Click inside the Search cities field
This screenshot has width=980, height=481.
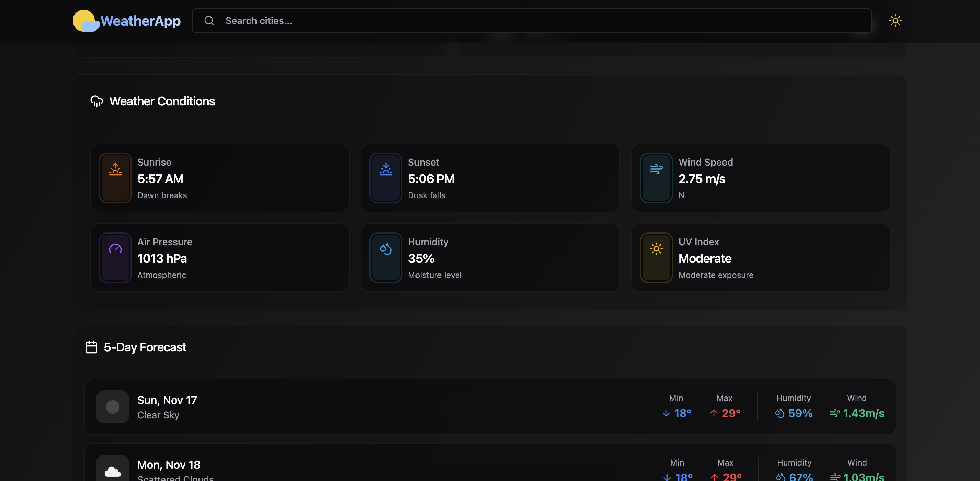coord(533,21)
